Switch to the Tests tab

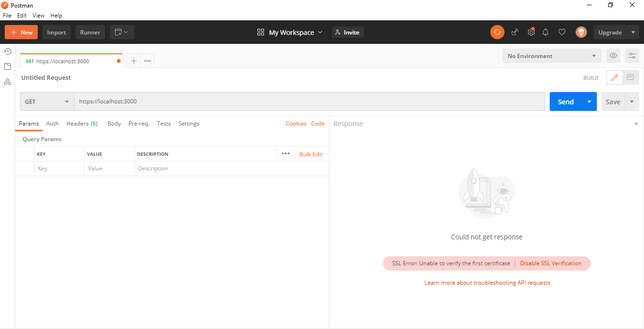coord(164,124)
